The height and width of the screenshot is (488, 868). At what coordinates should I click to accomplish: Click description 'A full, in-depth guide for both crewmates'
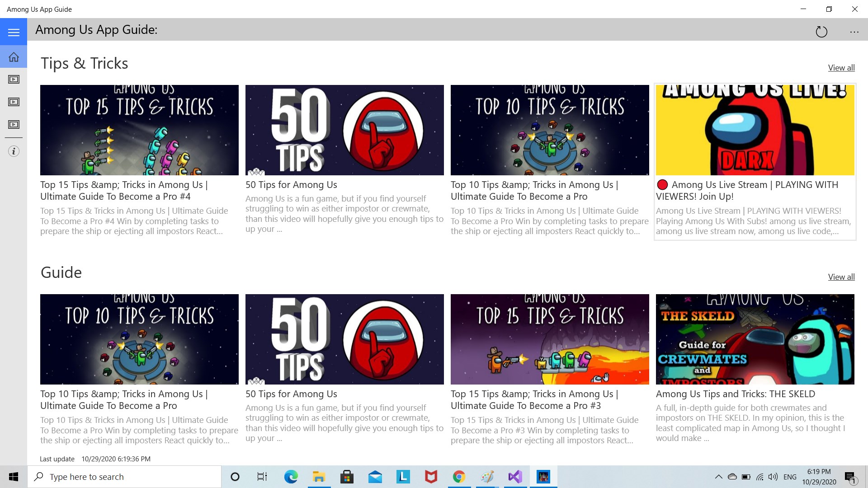click(x=750, y=423)
